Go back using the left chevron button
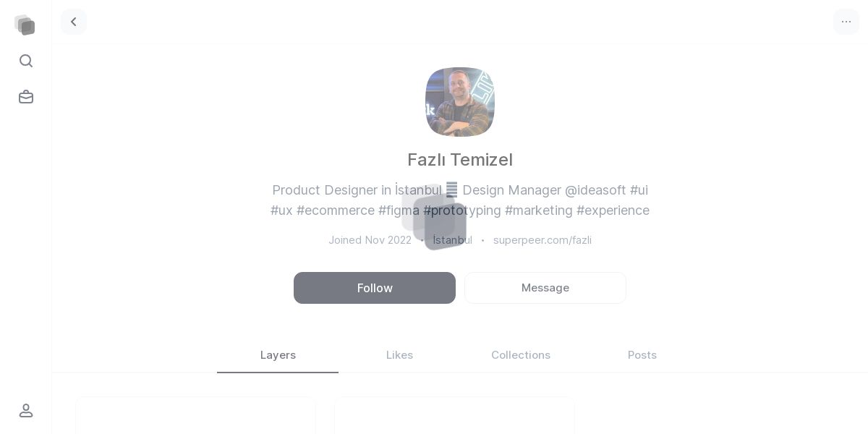Image resolution: width=868 pixels, height=434 pixels. pos(74,22)
